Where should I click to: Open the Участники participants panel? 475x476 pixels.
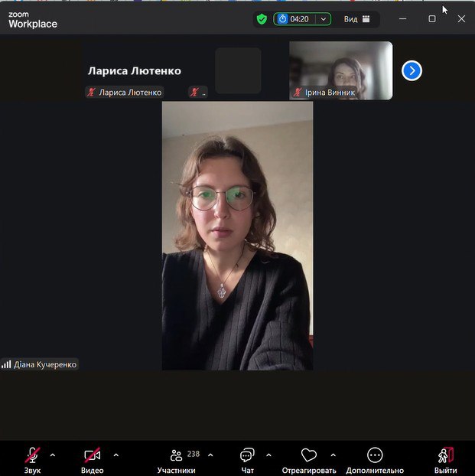click(177, 455)
